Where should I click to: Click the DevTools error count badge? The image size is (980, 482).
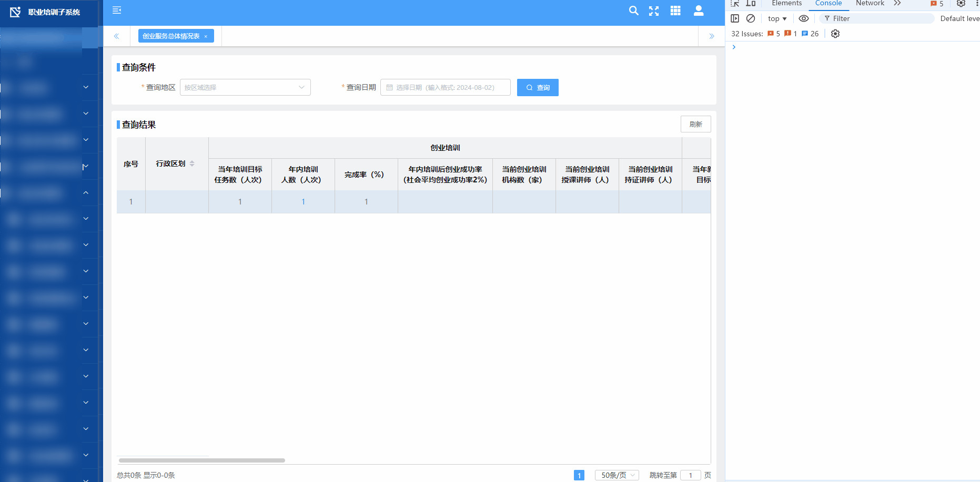click(937, 4)
